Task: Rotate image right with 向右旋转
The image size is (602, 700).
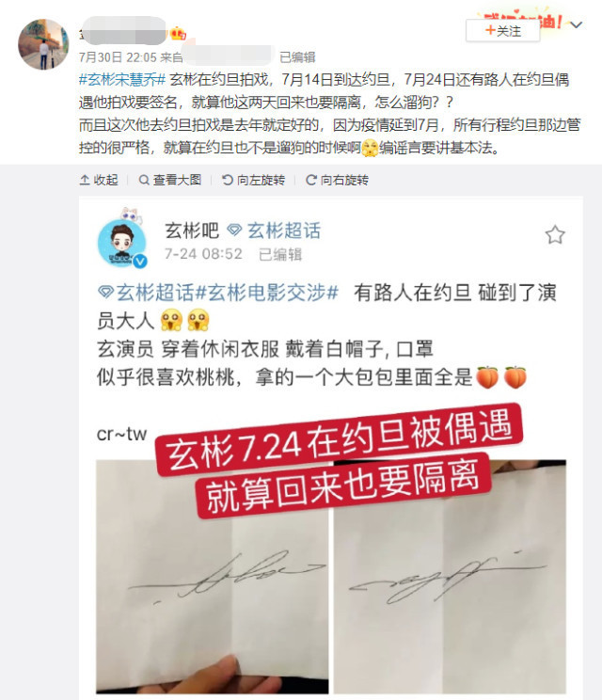Action: coord(337,180)
